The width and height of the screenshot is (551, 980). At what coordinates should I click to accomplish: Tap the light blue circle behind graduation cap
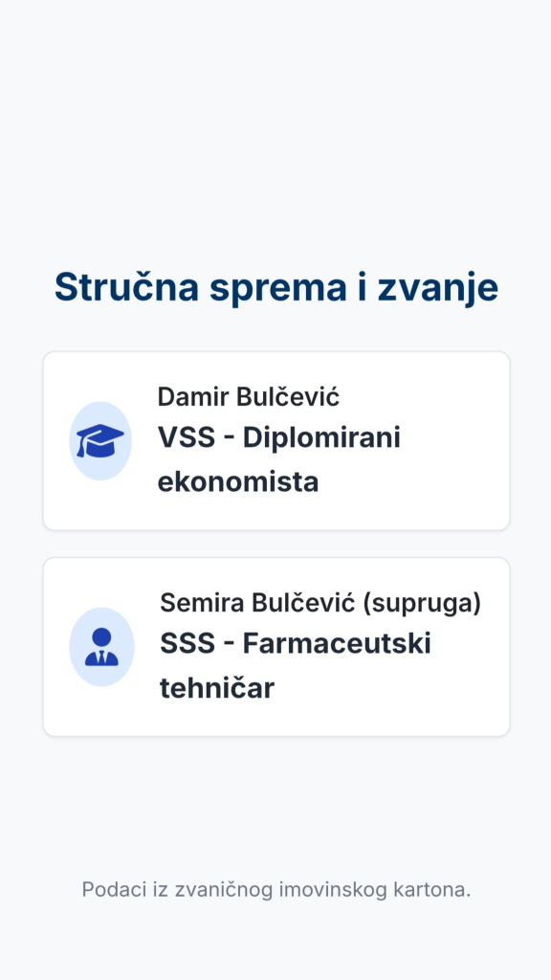[99, 440]
